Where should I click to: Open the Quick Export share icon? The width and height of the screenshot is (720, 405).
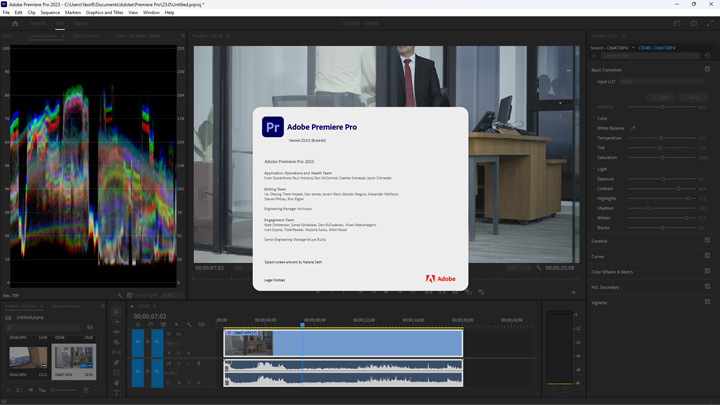coord(693,23)
